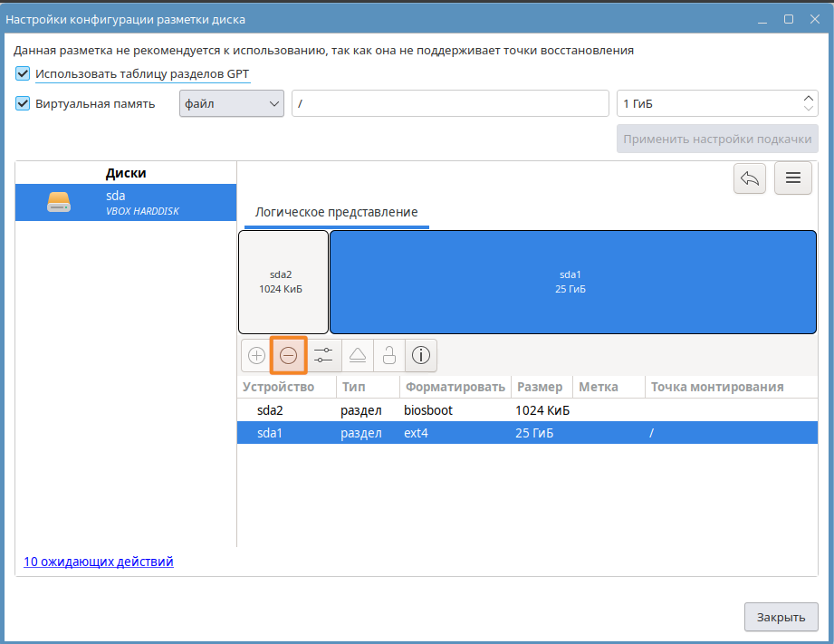Increase swap size with up arrow
The image size is (834, 644).
(x=809, y=98)
